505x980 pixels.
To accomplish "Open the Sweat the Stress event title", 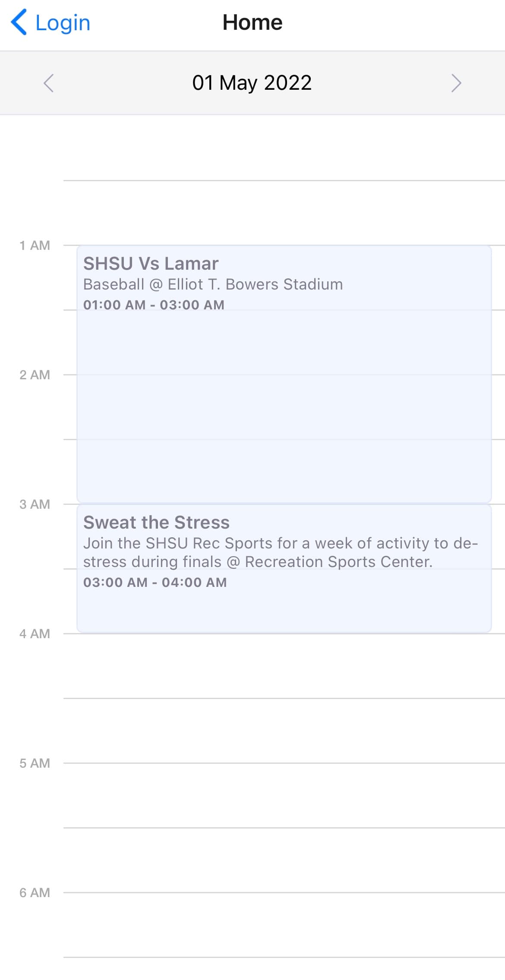I will pyautogui.click(x=156, y=523).
